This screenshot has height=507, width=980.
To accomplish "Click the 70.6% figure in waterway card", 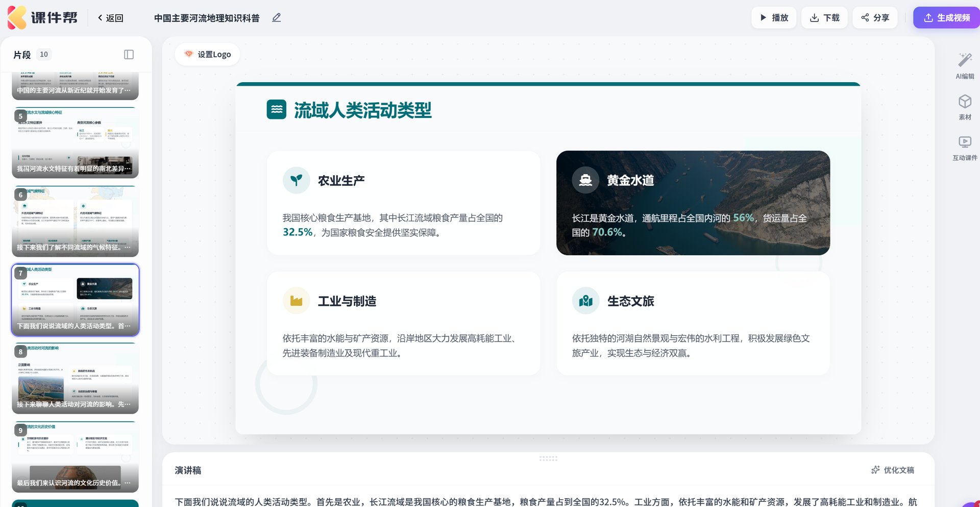I will (x=607, y=232).
